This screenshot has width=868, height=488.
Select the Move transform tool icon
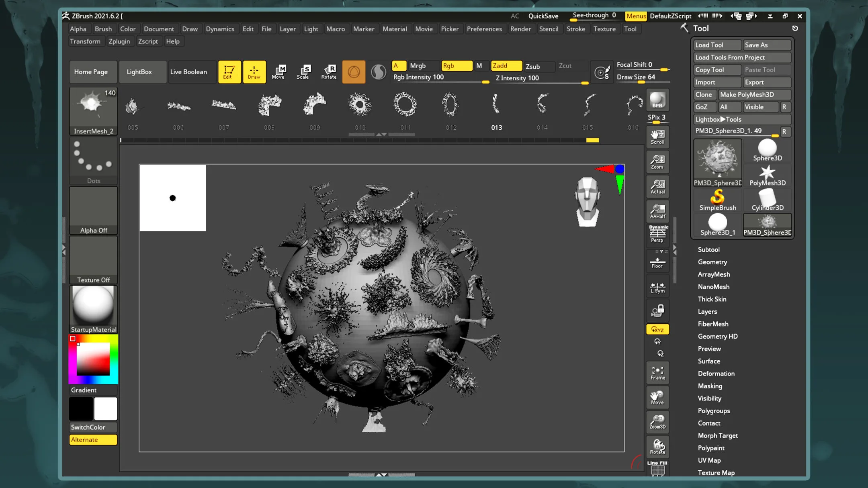point(278,71)
